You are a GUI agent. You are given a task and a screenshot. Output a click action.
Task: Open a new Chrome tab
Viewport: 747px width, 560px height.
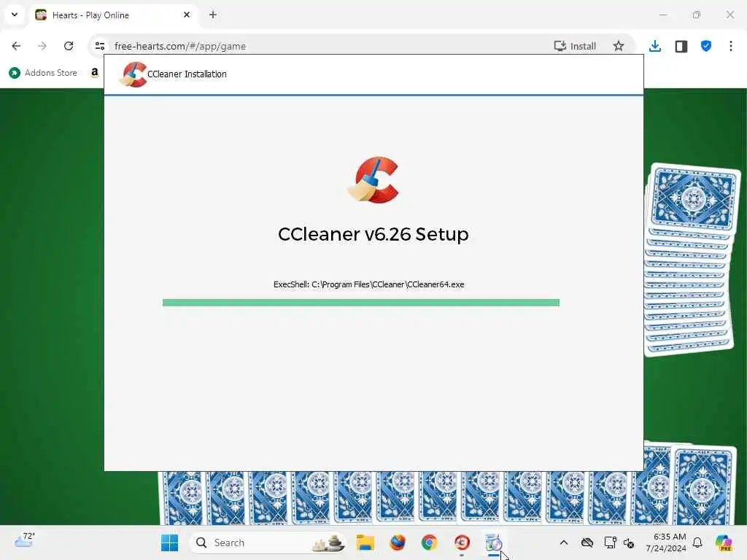pos(213,15)
